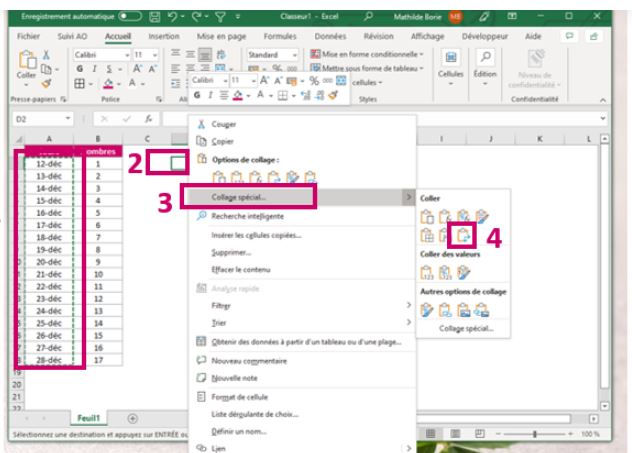Viewport: 632px width, 453px height.
Task: Expand the Trier submenu
Action: (302, 323)
